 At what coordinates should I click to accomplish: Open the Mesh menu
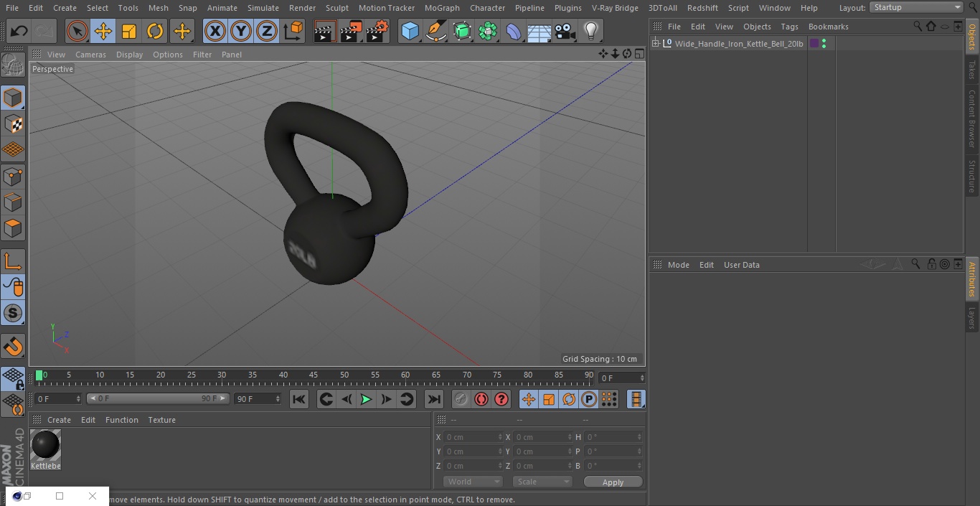[159, 8]
